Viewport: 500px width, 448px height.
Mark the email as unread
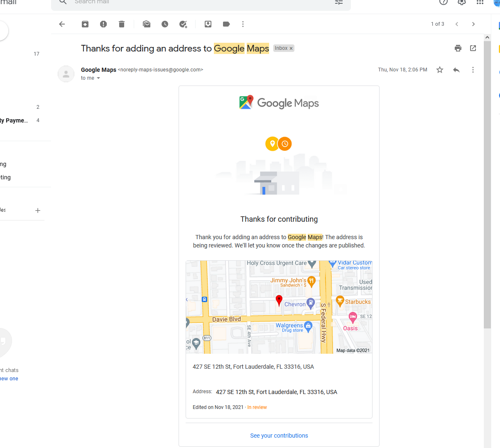[x=147, y=24]
